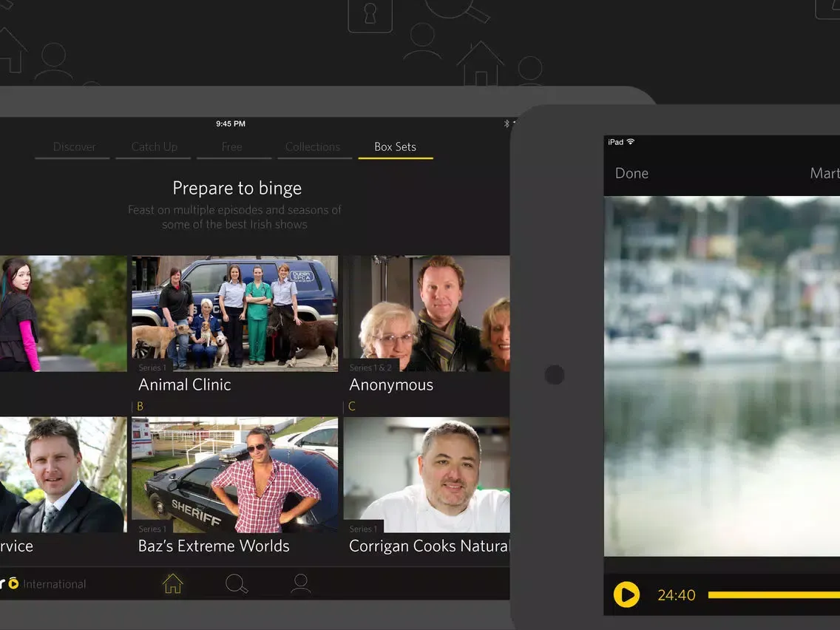Tap the yellow play button

(x=626, y=595)
